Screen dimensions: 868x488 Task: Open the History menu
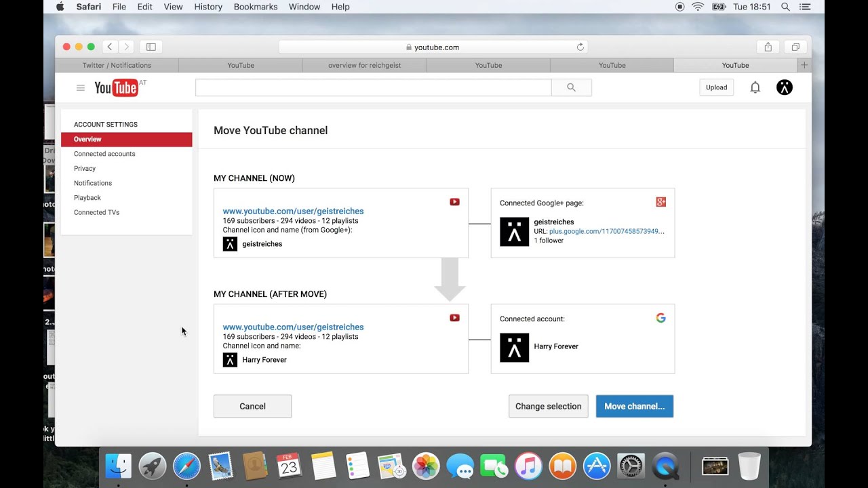(208, 7)
